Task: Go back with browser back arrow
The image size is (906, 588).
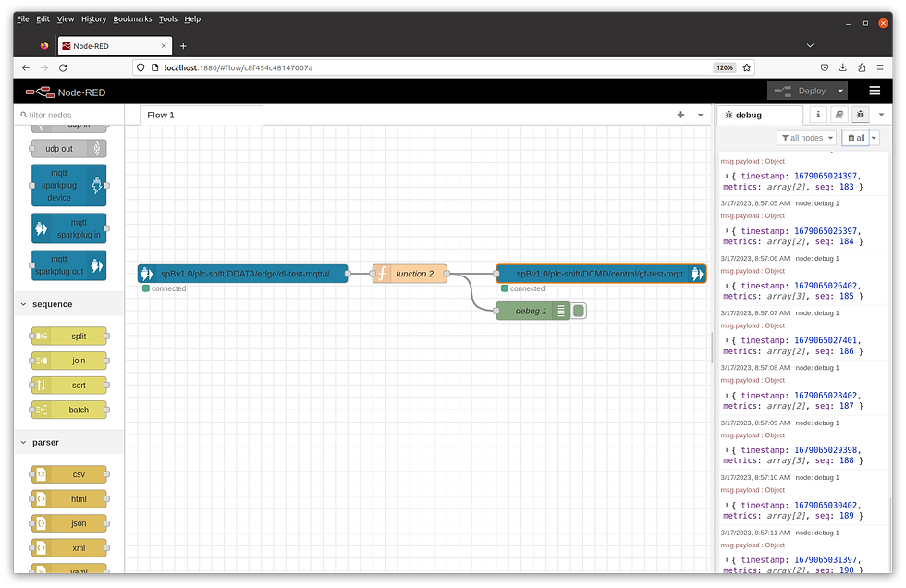Action: (26, 67)
